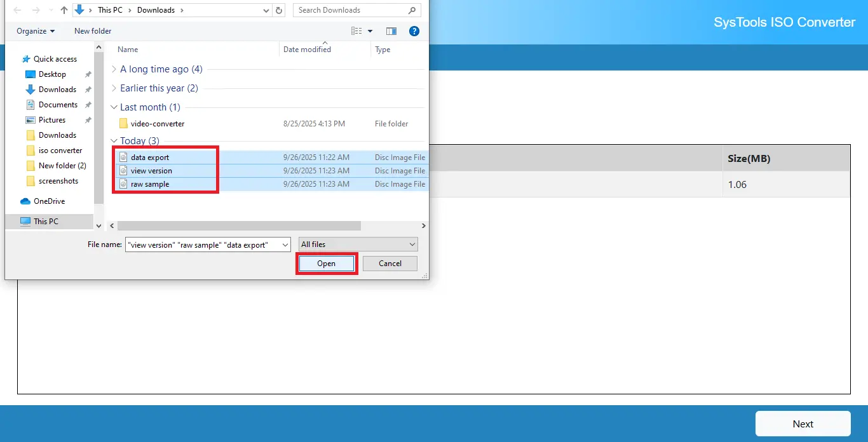Screen dimensions: 868x442
Task: Click the Back navigation arrow
Action: (x=17, y=10)
